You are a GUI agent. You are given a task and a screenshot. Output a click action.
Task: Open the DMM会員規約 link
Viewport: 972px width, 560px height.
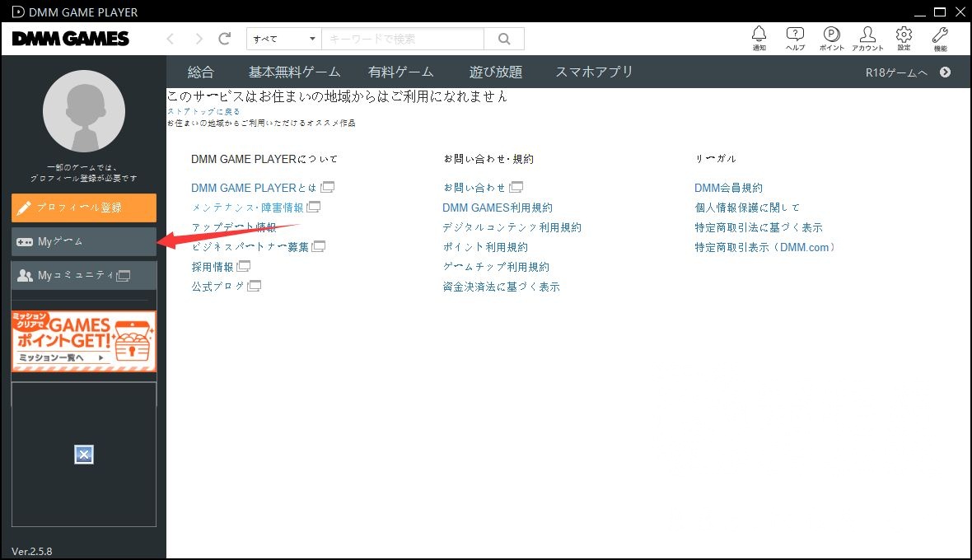[x=728, y=188]
